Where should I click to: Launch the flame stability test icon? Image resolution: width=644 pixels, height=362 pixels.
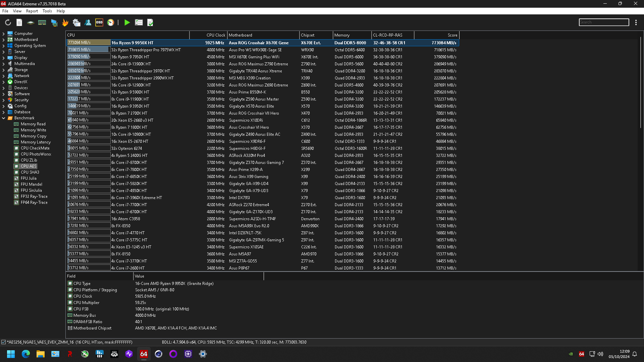click(x=65, y=22)
